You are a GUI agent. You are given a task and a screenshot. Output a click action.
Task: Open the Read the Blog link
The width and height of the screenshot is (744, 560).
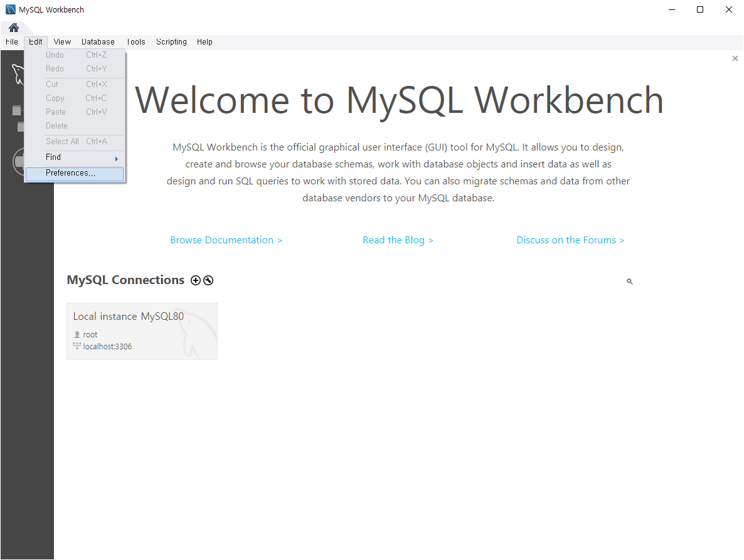click(x=398, y=240)
